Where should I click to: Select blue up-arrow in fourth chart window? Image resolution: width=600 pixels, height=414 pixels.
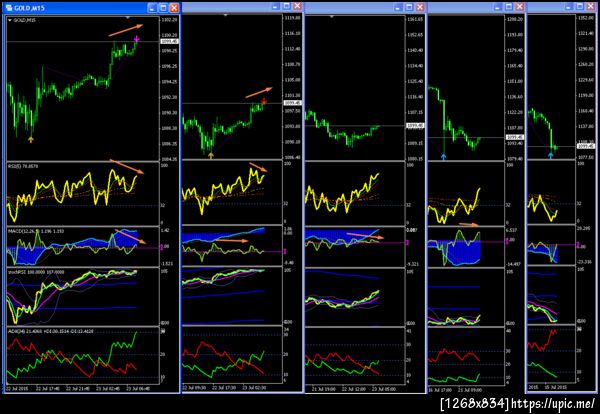tap(443, 156)
